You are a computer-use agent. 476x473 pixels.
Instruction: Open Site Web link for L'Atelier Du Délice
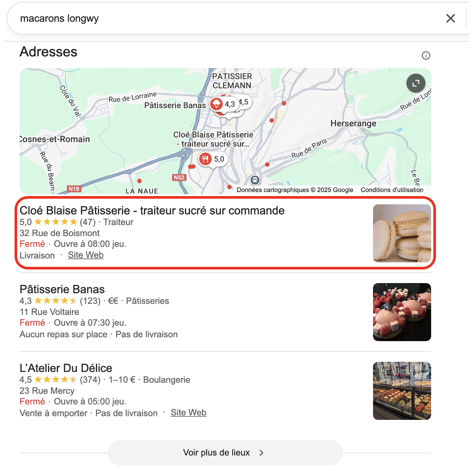[x=189, y=413]
